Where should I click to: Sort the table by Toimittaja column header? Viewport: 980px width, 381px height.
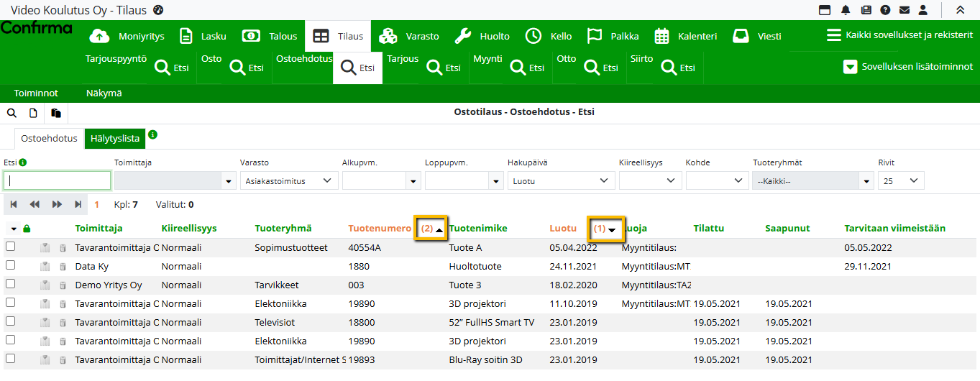pos(99,229)
